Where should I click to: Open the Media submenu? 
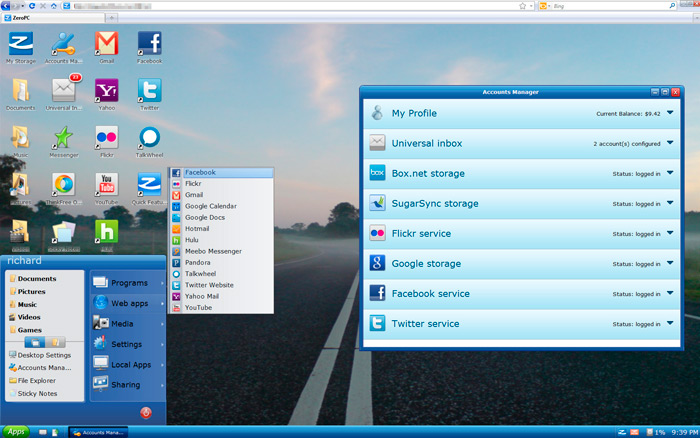pyautogui.click(x=128, y=324)
